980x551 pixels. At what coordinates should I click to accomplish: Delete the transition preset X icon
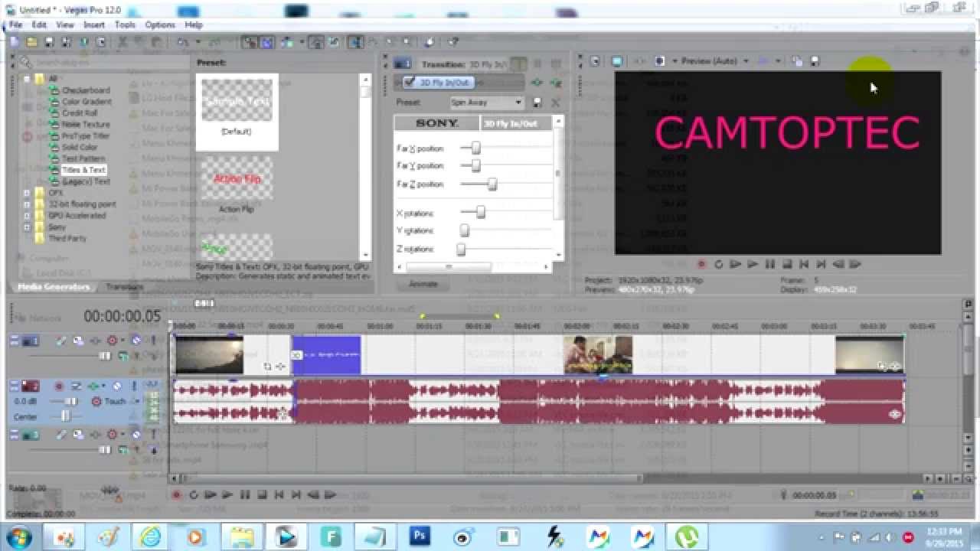tap(555, 102)
